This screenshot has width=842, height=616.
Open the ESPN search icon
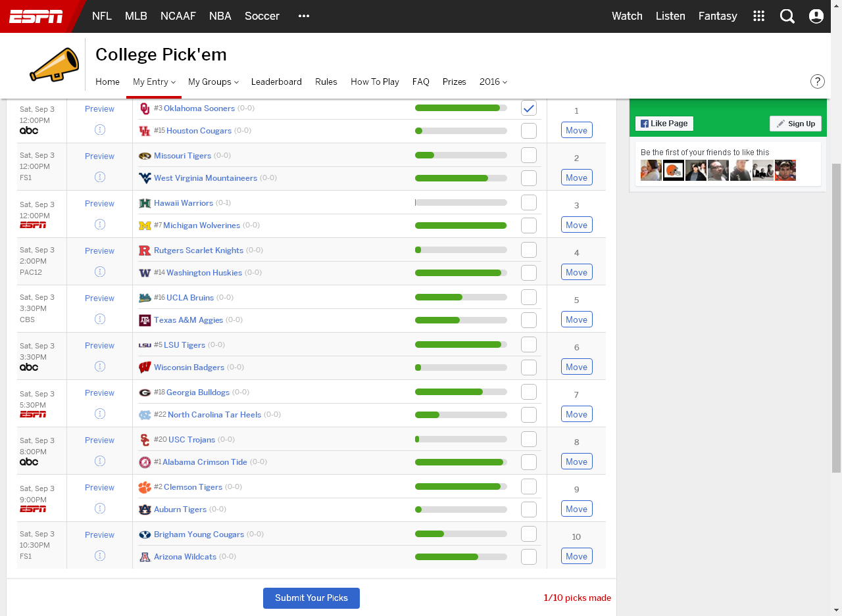(x=787, y=16)
